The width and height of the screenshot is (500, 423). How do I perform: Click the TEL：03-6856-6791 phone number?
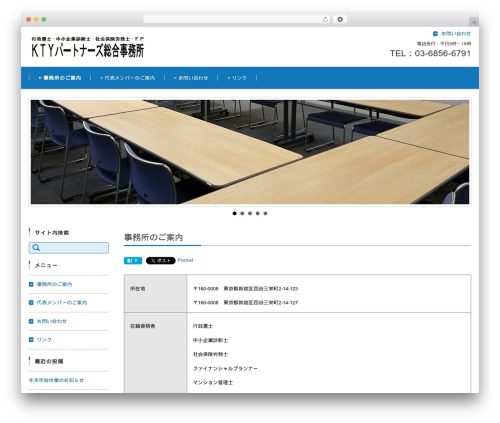[430, 53]
